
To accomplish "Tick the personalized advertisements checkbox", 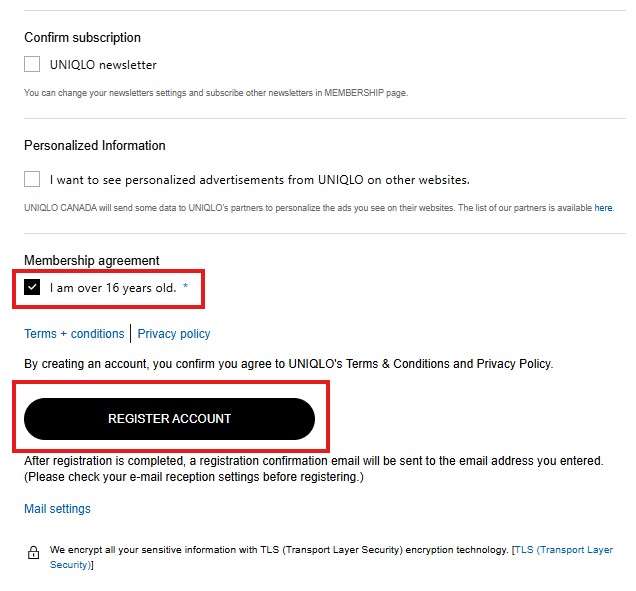I will point(33,180).
